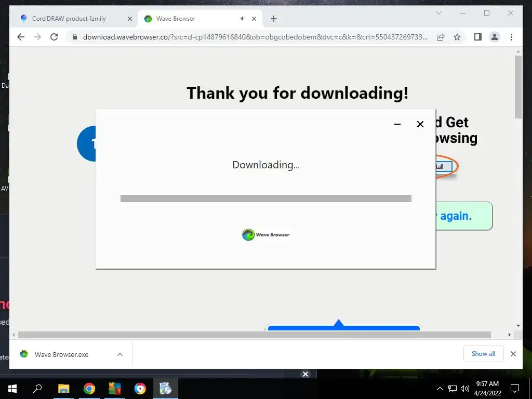Open Google Chrome from the taskbar

[89, 389]
